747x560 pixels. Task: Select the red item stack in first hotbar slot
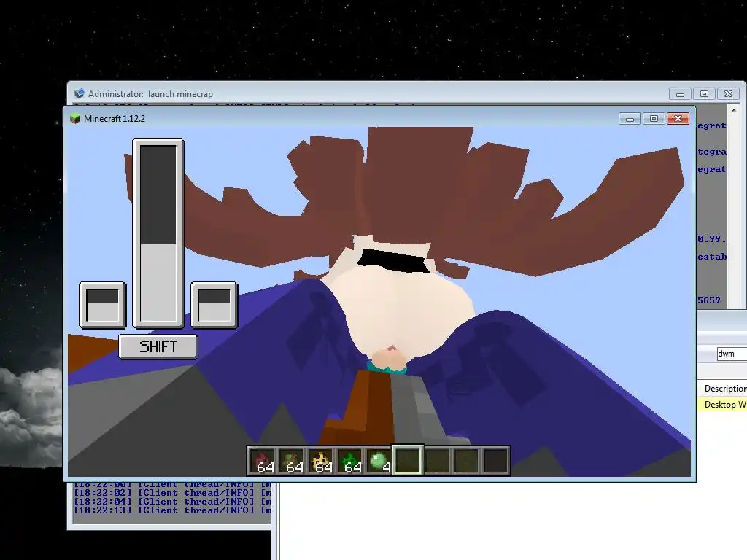tap(263, 461)
